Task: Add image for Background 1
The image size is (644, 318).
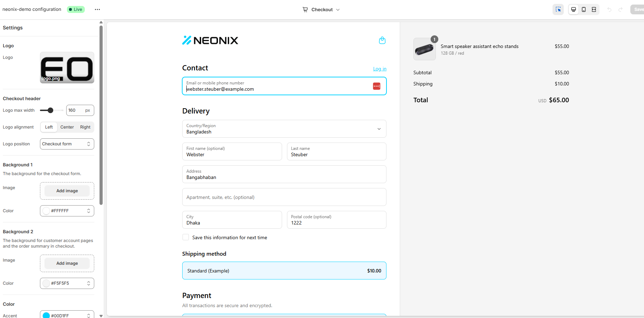Action: click(x=67, y=191)
